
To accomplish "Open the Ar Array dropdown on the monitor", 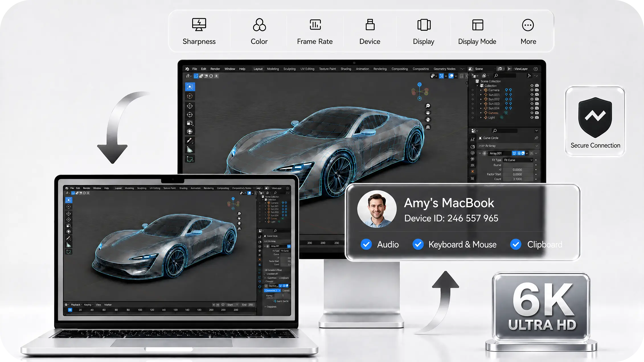I will pyautogui.click(x=508, y=146).
